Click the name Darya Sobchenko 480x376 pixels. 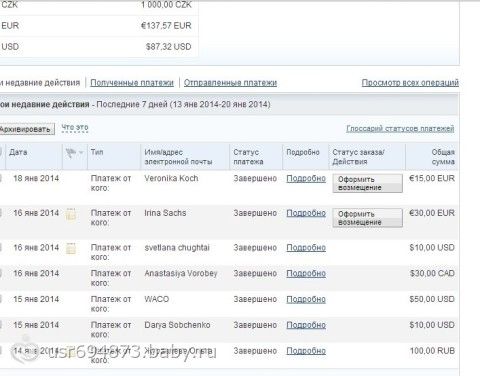pyautogui.click(x=177, y=325)
